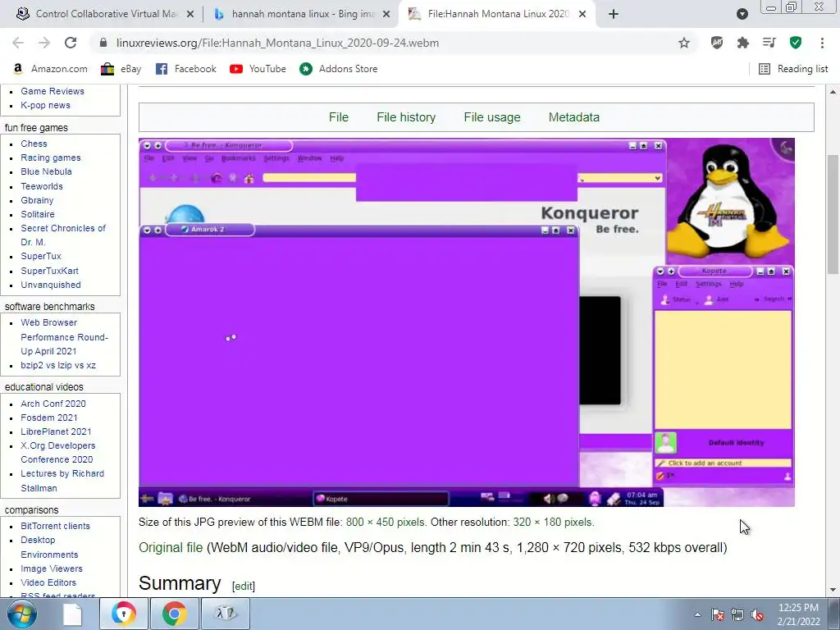840x630 pixels.
Task: Show hidden system tray icons arrow
Action: click(697, 614)
